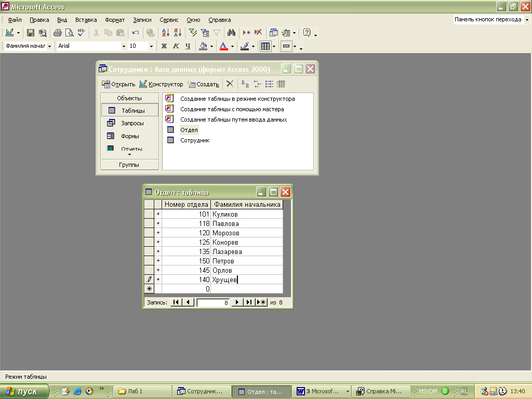532x399 pixels.
Task: Open Arial font dropdown
Action: pos(124,46)
